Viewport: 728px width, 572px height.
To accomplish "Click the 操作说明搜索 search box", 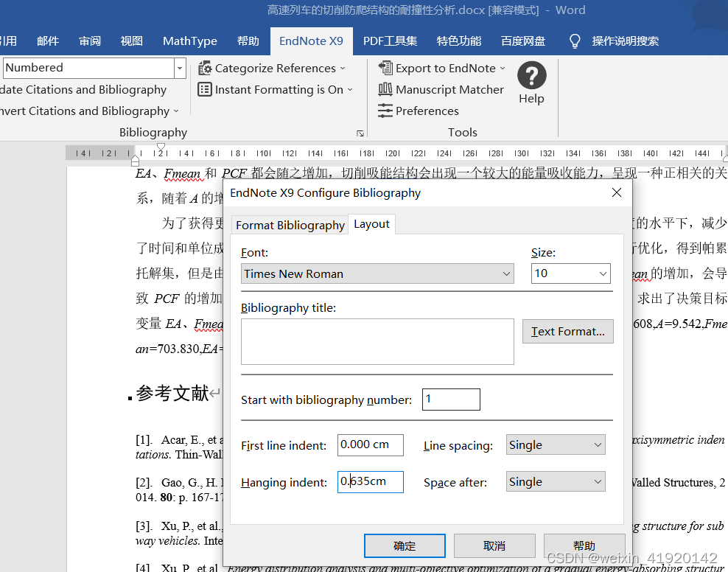I will (625, 41).
